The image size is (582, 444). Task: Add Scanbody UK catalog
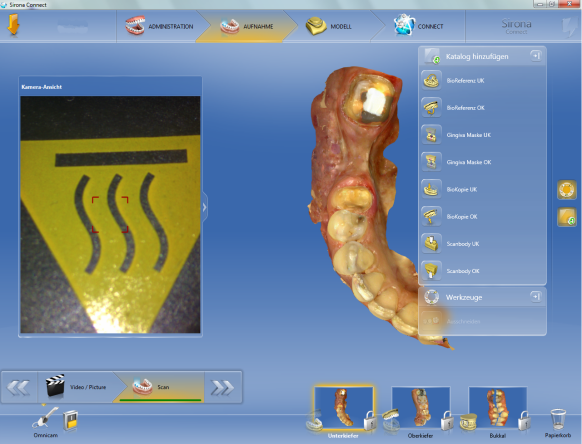[482, 244]
